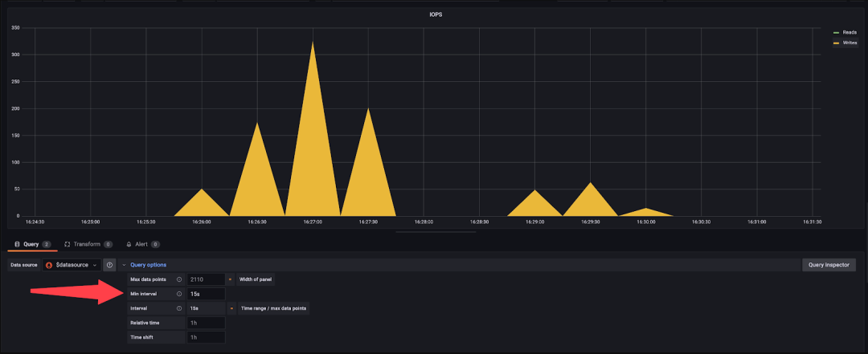Click the yellow Writes legend color swatch
The height and width of the screenshot is (354, 868).
tap(836, 43)
